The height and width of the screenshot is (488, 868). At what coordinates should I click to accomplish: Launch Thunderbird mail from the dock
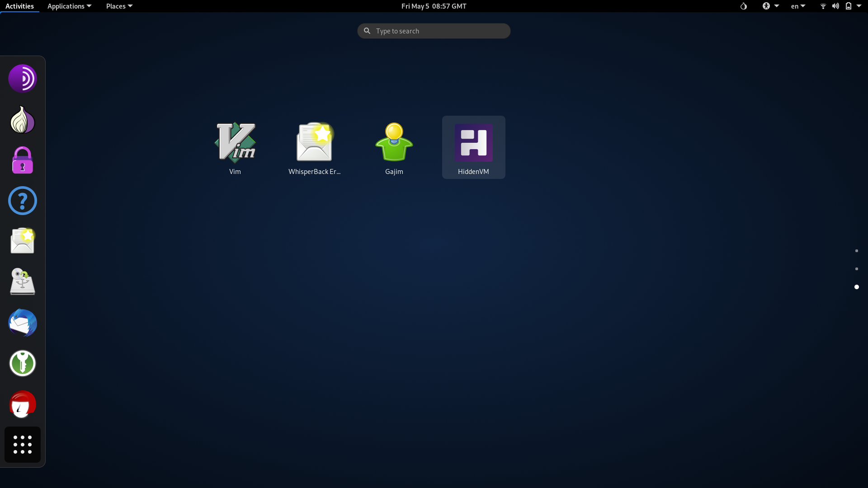[x=22, y=323]
